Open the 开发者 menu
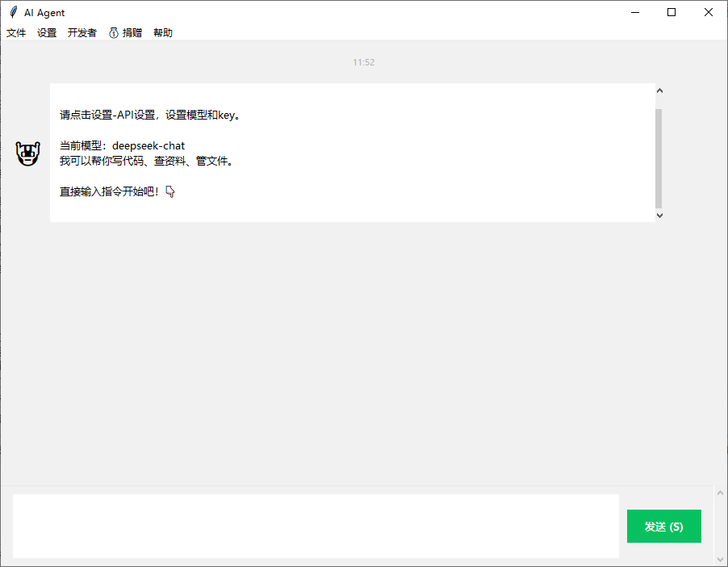The width and height of the screenshot is (728, 567). [81, 32]
